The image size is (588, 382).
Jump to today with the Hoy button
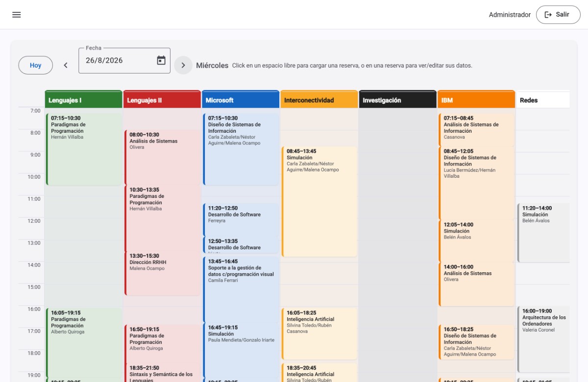pos(36,65)
